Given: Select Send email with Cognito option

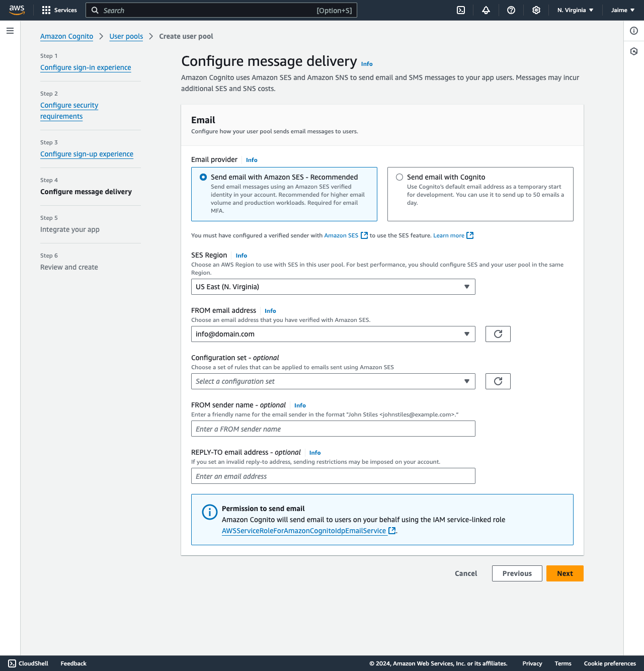Looking at the screenshot, I should 480,194.
